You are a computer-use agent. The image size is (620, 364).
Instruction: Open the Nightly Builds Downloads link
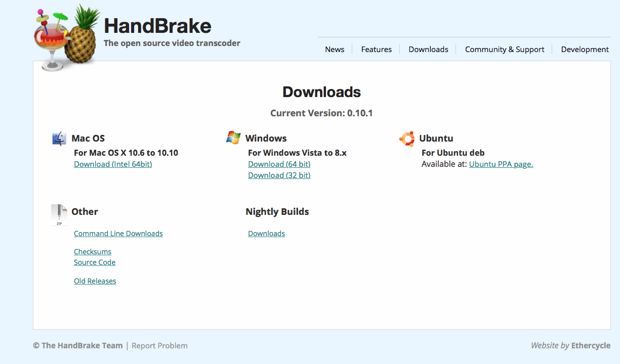tap(267, 234)
